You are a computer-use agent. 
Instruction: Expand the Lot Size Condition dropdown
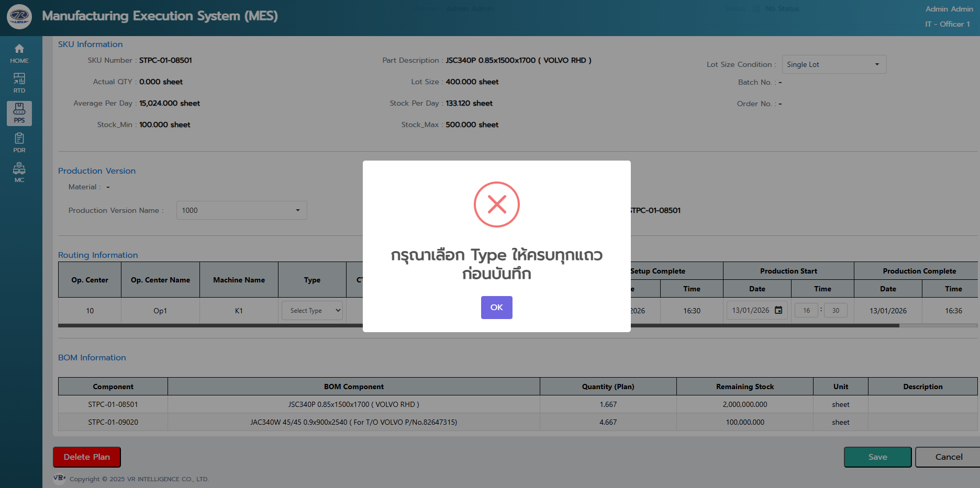(x=833, y=64)
